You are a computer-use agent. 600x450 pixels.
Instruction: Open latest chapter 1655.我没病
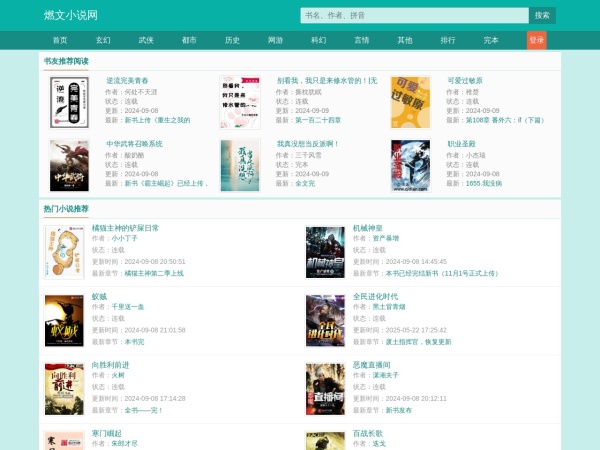click(484, 183)
